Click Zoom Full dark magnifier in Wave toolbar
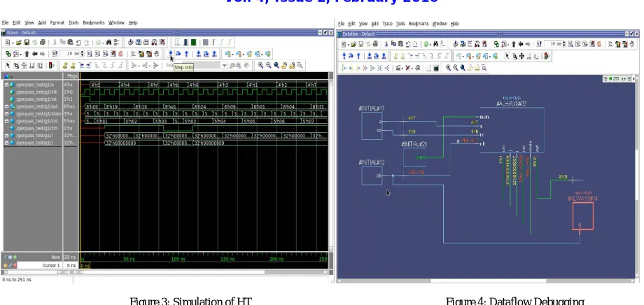 coord(276,65)
